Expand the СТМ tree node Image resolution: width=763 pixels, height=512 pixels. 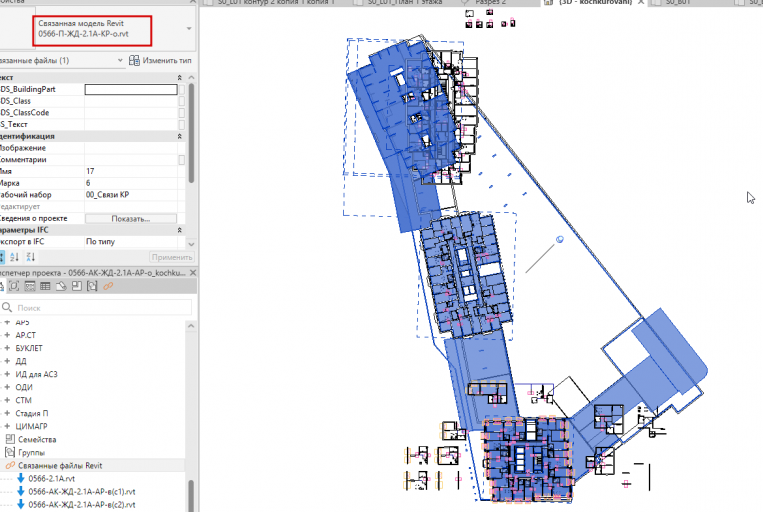click(7, 400)
